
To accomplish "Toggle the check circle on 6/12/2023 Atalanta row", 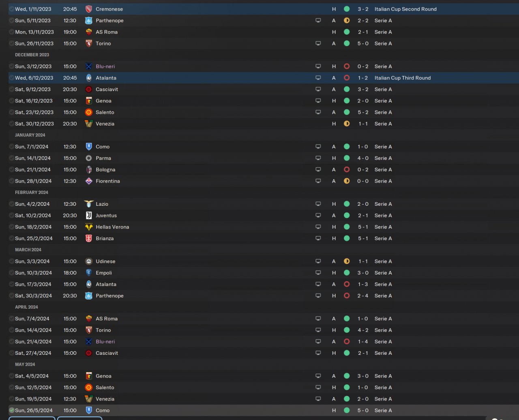I will click(x=12, y=78).
